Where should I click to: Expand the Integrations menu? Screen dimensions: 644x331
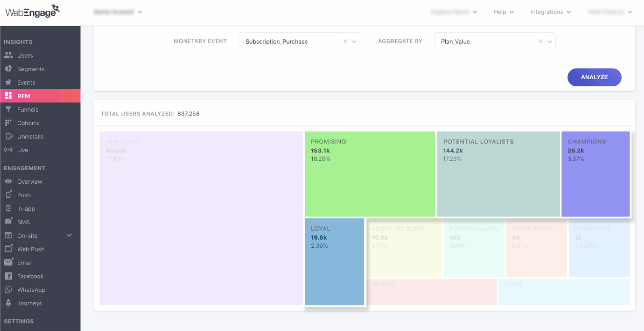pos(550,12)
